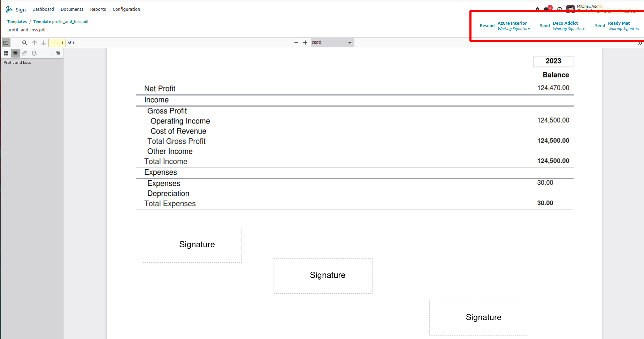Click the find-in-document magnifier icon

coord(24,43)
